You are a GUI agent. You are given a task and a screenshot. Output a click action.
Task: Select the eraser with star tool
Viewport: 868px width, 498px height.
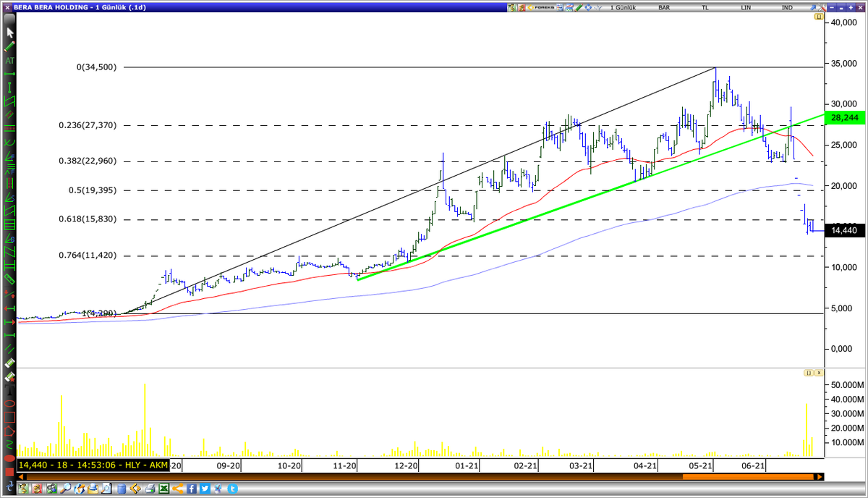point(10,377)
